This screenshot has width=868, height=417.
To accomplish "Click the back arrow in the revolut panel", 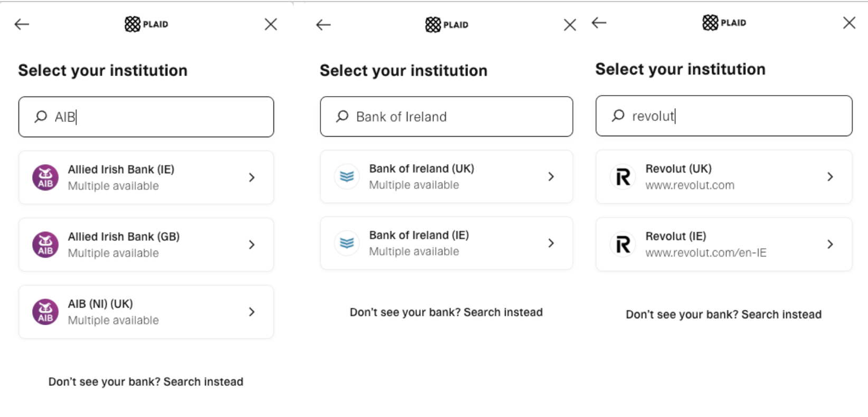I will coord(599,23).
